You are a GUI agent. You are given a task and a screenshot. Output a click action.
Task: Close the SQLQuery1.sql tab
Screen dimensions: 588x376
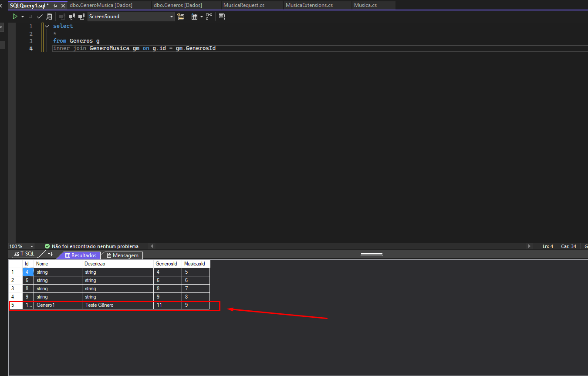point(63,6)
